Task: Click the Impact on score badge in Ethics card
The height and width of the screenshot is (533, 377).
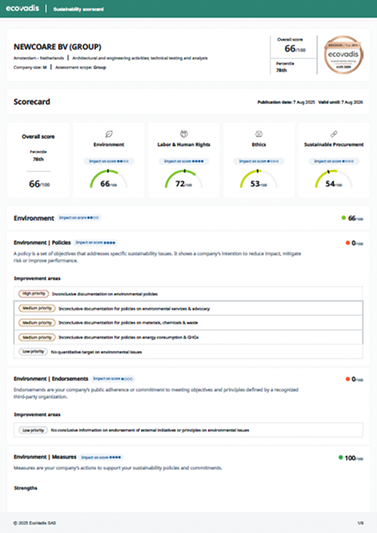Action: point(259,161)
